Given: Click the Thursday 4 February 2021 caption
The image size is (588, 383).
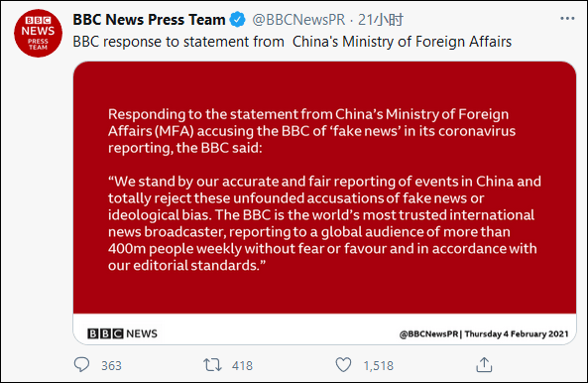Looking at the screenshot, I should 517,333.
